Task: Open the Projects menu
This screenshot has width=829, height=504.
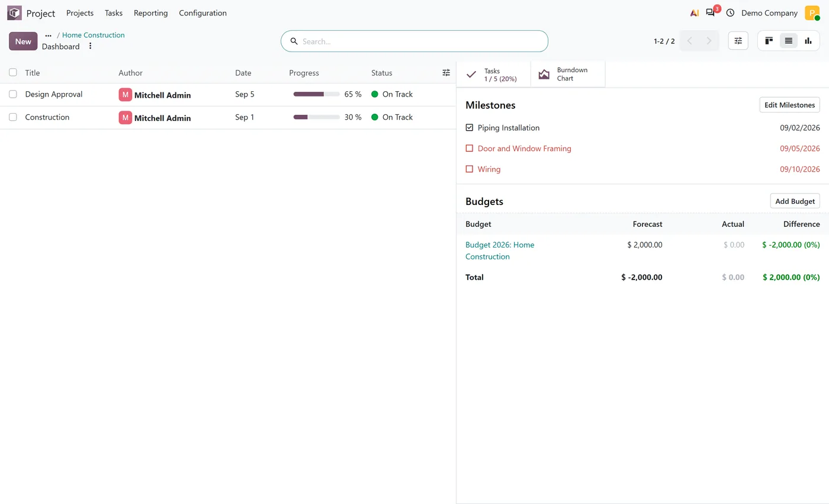Action: 80,13
